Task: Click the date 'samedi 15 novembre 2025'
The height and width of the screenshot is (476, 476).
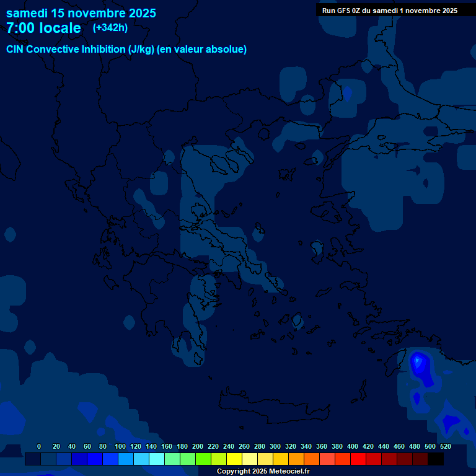Action: point(81,13)
